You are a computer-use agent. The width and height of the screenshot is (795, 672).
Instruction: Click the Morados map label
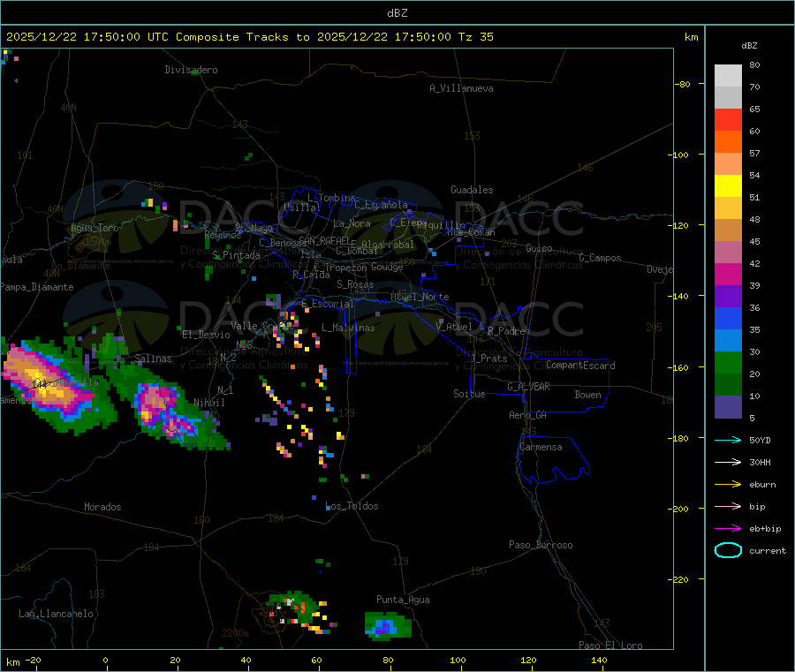coord(103,507)
